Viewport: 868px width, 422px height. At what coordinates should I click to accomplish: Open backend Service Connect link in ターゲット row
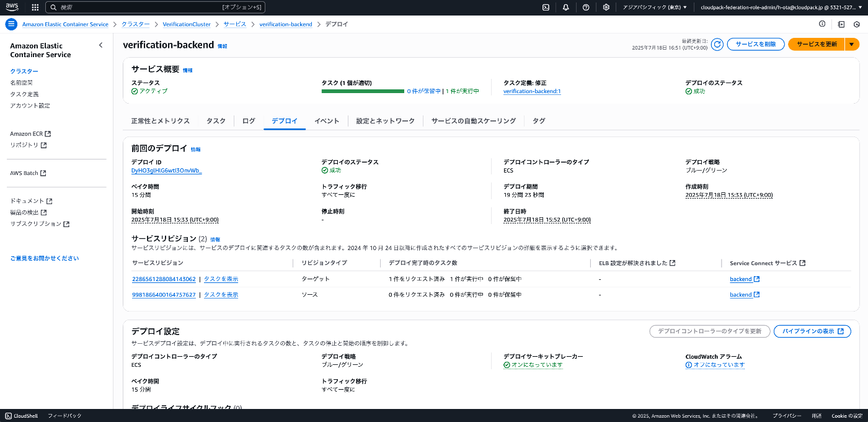745,279
